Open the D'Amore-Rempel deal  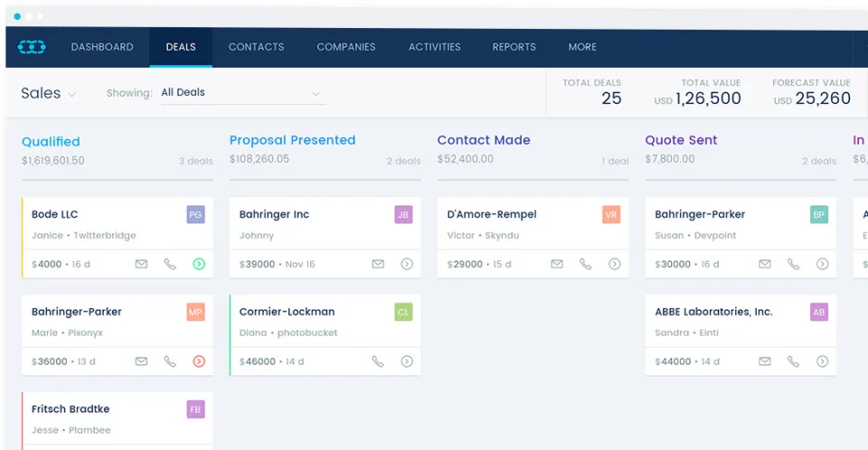click(x=492, y=215)
